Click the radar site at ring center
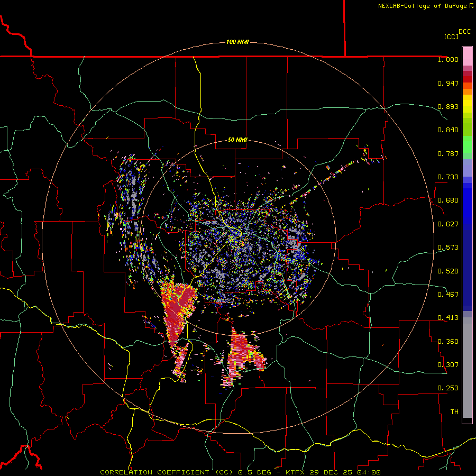 point(238,237)
